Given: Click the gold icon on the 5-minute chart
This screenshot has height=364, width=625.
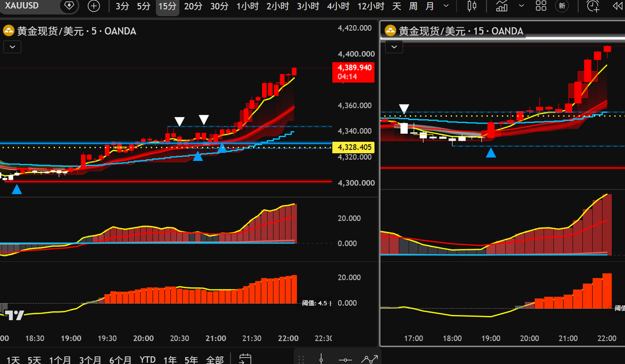Looking at the screenshot, I should click(x=8, y=31).
